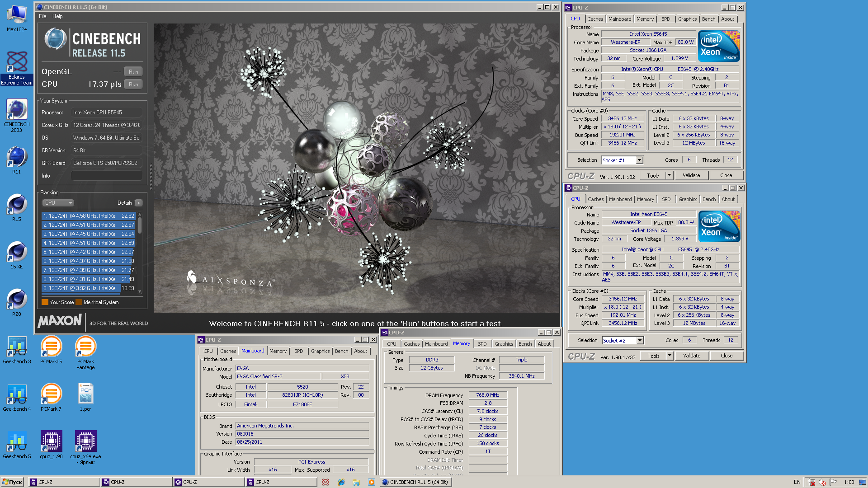The height and width of the screenshot is (488, 868).
Task: Select ranking entry 5 at 4.42 GHz
Action: (x=89, y=252)
